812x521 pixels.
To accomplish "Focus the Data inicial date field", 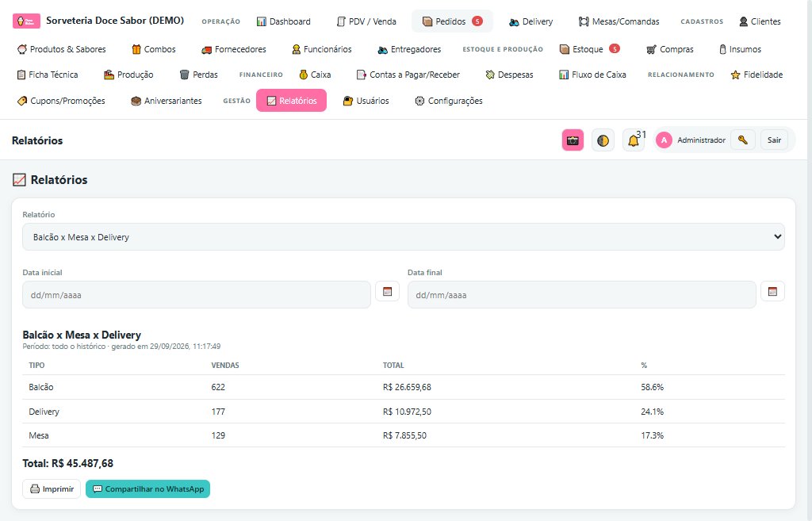I will pos(197,295).
